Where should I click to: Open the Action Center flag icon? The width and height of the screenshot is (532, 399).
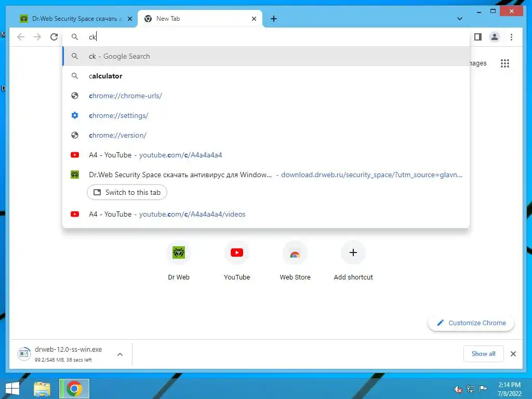click(483, 389)
